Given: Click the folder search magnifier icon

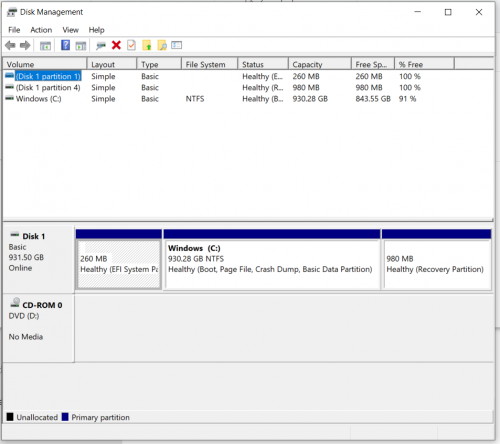Looking at the screenshot, I should point(162,45).
